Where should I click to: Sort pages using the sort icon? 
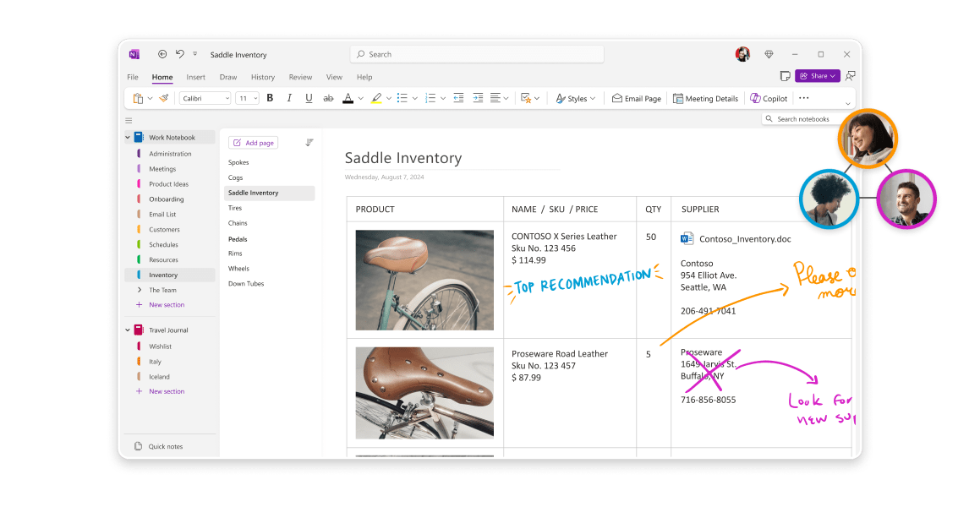coord(309,142)
